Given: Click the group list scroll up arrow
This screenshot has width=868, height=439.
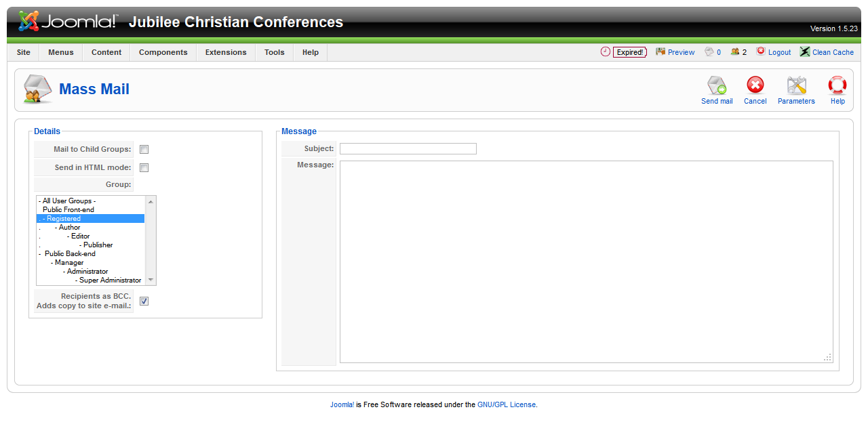Looking at the screenshot, I should pos(151,201).
